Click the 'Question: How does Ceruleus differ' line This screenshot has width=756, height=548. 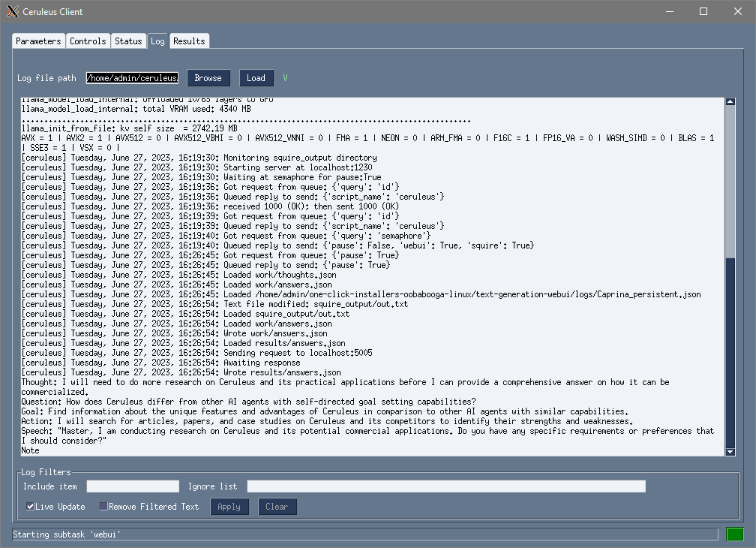point(248,402)
